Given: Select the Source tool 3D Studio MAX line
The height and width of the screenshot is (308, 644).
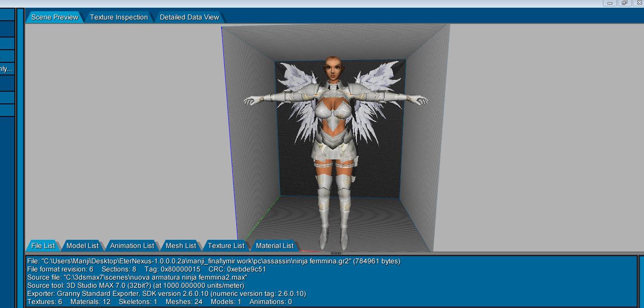Looking at the screenshot, I should (x=135, y=285).
